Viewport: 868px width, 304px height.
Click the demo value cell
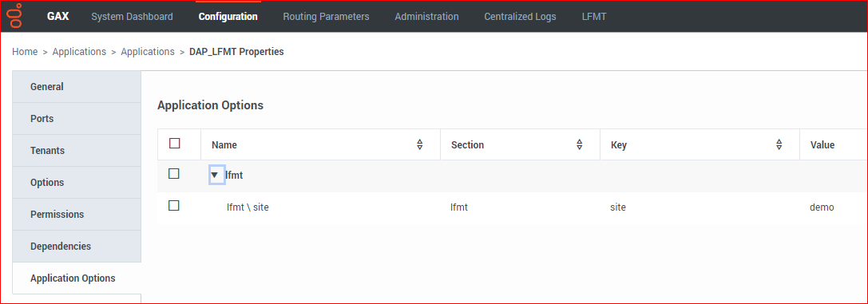822,207
